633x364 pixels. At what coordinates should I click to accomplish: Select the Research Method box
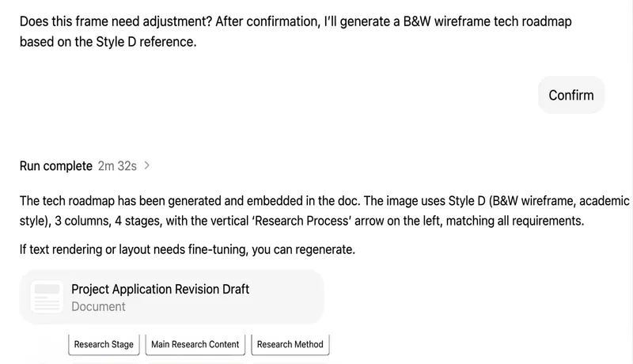[x=290, y=345]
